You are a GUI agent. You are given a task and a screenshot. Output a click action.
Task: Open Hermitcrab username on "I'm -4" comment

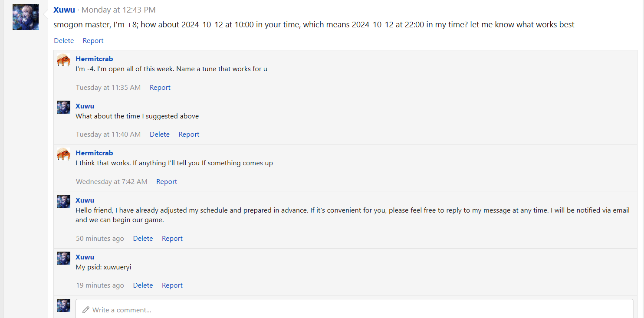[94, 59]
